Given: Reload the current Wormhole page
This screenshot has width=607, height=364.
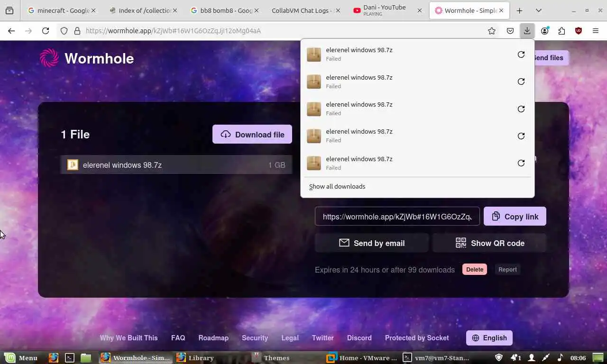Looking at the screenshot, I should [x=46, y=31].
